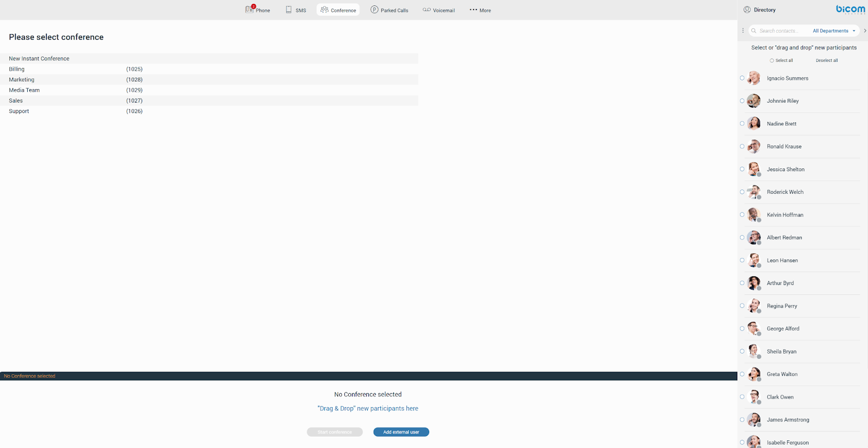Click the Start conference button
This screenshot has height=448, width=868.
tap(335, 432)
